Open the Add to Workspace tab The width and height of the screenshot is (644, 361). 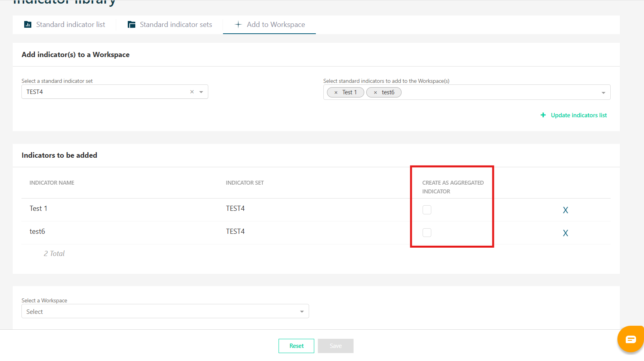269,25
